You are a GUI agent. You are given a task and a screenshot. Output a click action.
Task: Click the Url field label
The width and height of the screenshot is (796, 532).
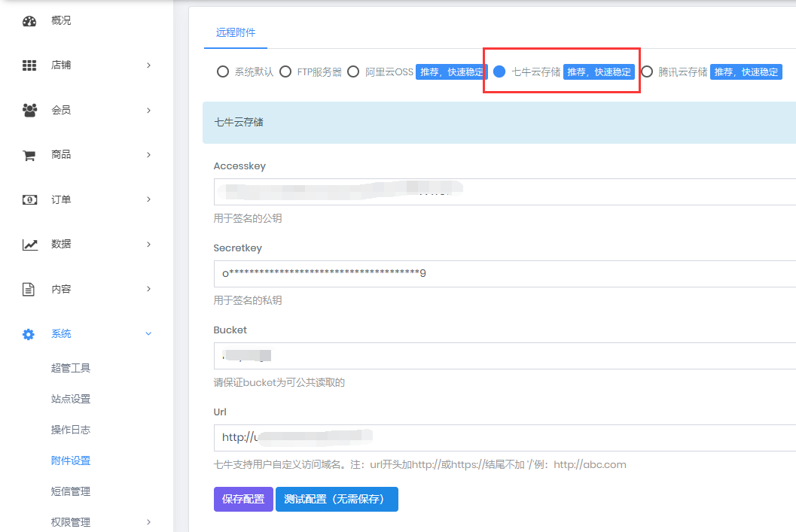click(x=220, y=412)
